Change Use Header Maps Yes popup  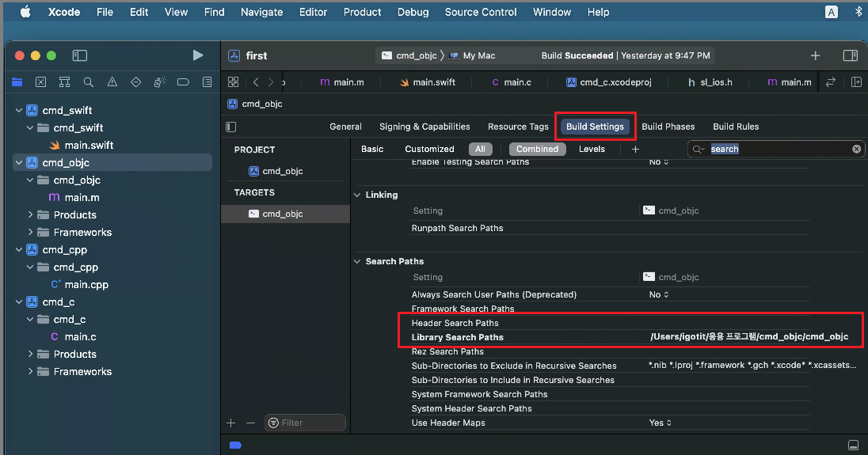point(660,423)
